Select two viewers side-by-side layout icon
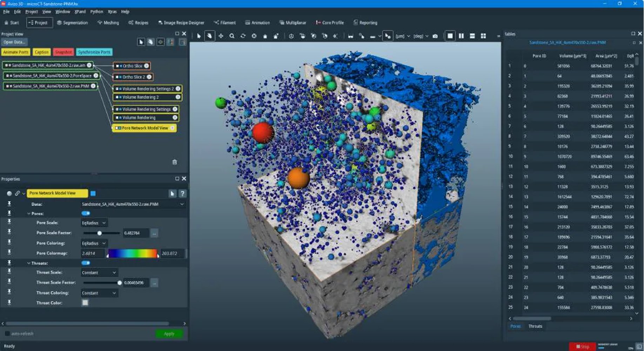The image size is (644, 351). click(461, 36)
